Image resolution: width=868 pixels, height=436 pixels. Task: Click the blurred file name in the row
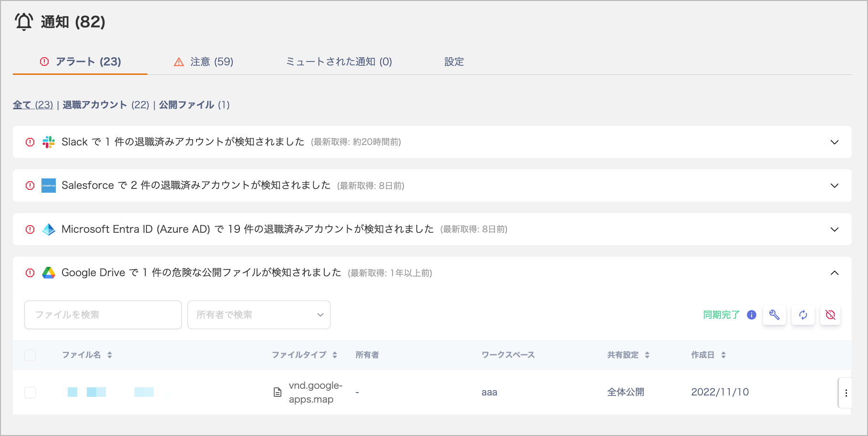(111, 392)
